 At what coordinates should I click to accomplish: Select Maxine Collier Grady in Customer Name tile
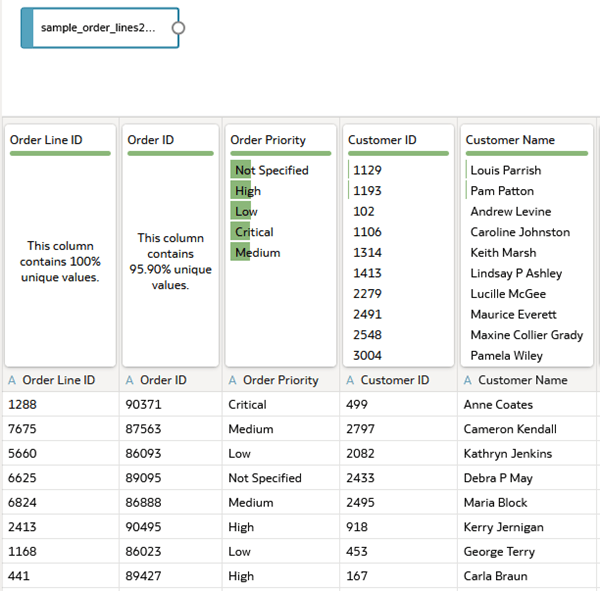[x=527, y=335]
